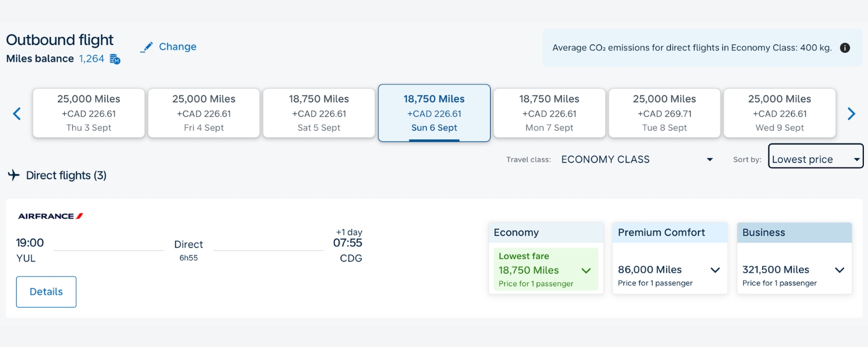Image resolution: width=868 pixels, height=347 pixels.
Task: Click the 1,264 miles balance value
Action: [91, 59]
